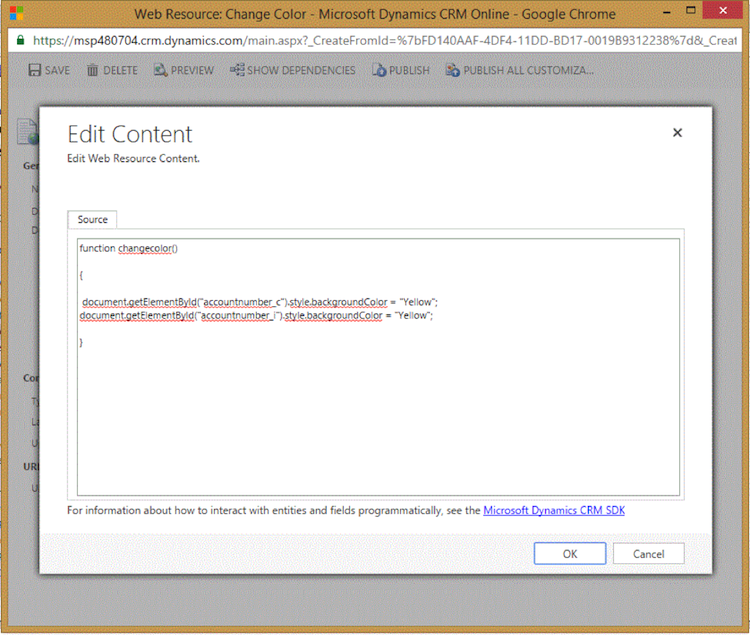
Task: Click the SAVE label in toolbar
Action: pyautogui.click(x=57, y=70)
